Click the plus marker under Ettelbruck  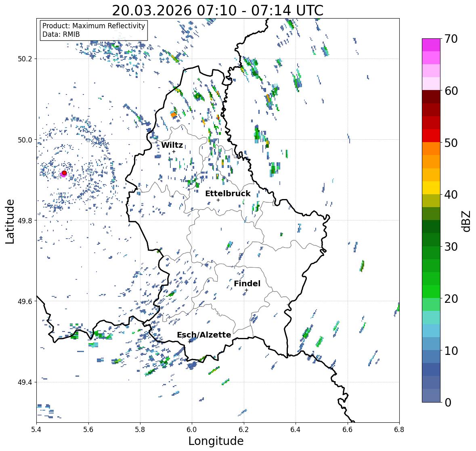tap(218, 200)
